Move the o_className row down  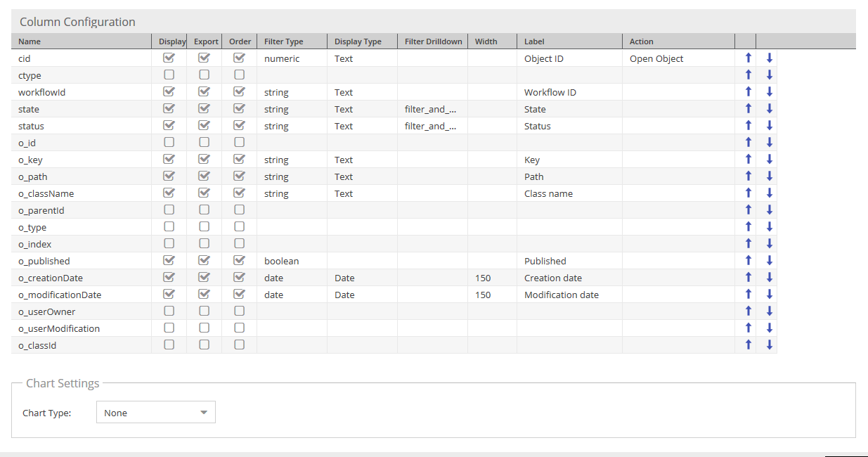(770, 193)
